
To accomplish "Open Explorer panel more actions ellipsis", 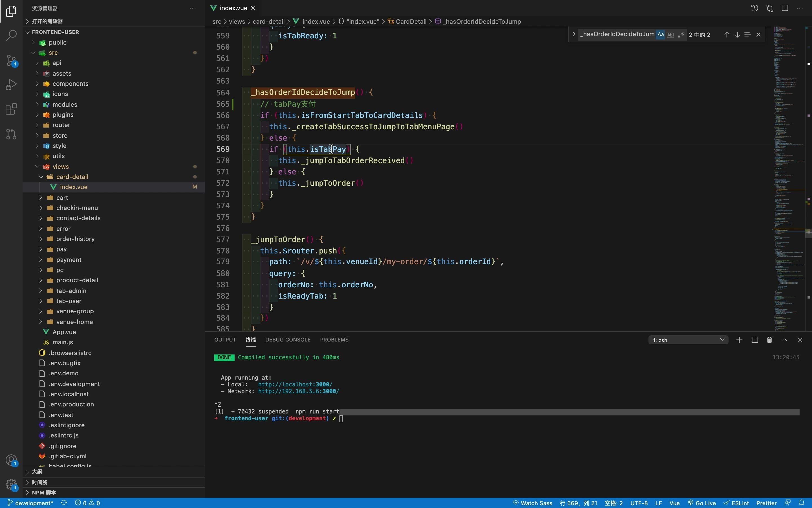I will tap(193, 8).
